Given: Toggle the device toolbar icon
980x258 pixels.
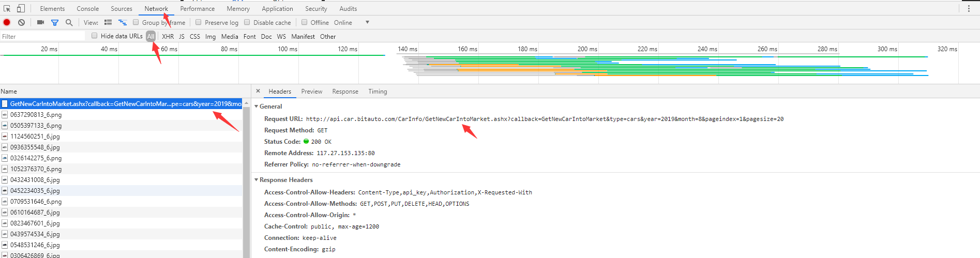Looking at the screenshot, I should point(21,8).
